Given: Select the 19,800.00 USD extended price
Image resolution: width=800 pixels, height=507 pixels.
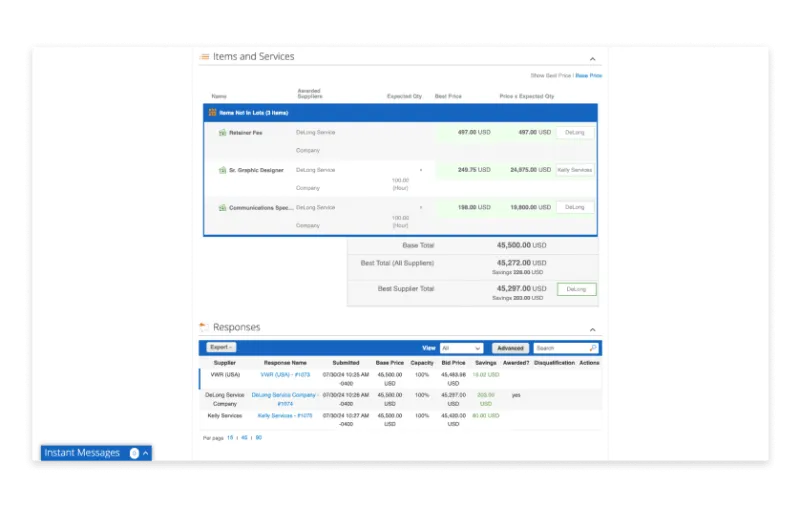Looking at the screenshot, I should (531, 207).
